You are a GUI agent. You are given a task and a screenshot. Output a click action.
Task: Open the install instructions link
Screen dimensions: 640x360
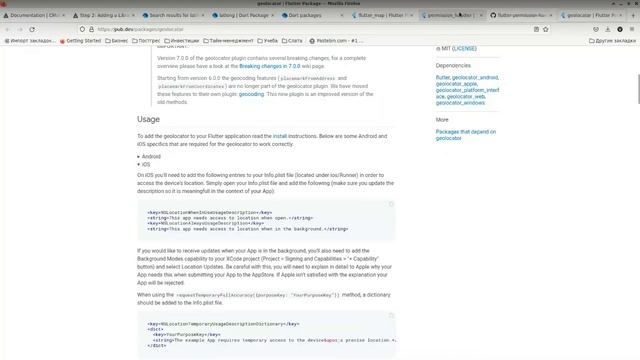280,136
